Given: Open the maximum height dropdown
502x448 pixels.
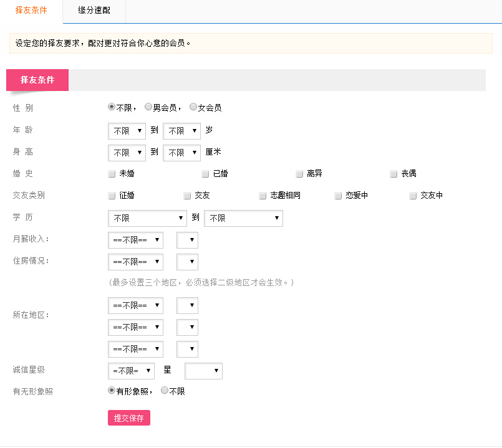Looking at the screenshot, I should point(181,153).
